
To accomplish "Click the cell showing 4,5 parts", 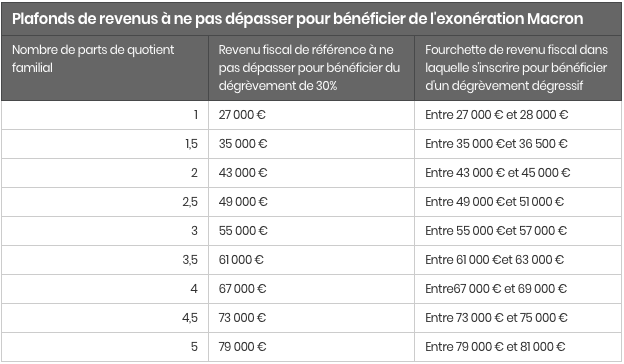I will tap(105, 318).
